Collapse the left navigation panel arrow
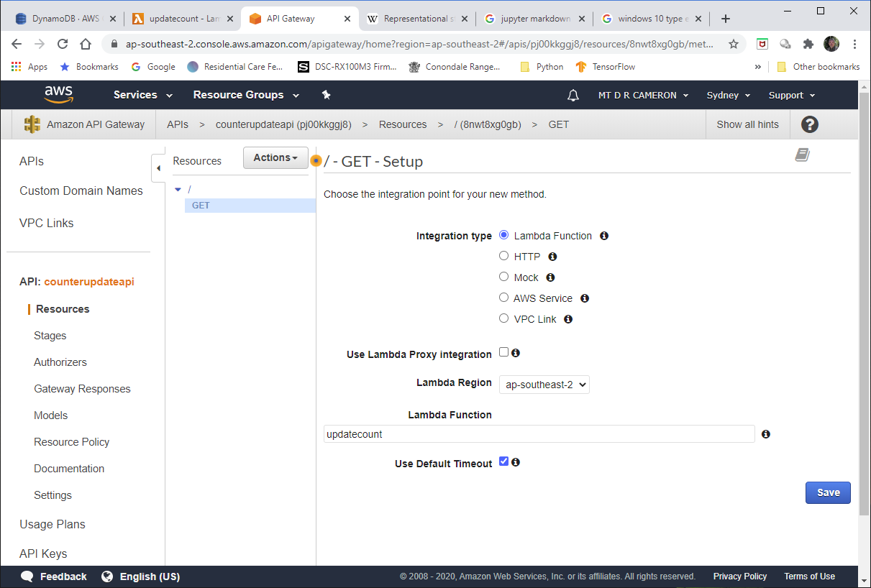 click(158, 168)
